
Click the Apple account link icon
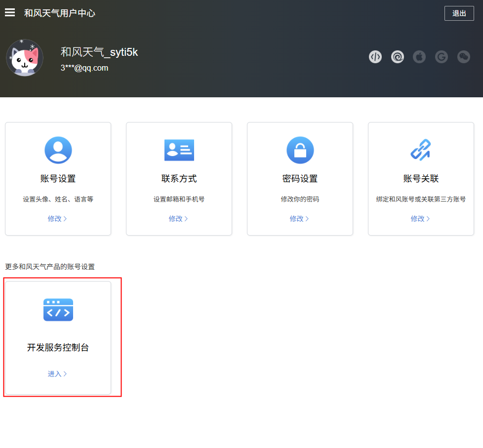(419, 57)
